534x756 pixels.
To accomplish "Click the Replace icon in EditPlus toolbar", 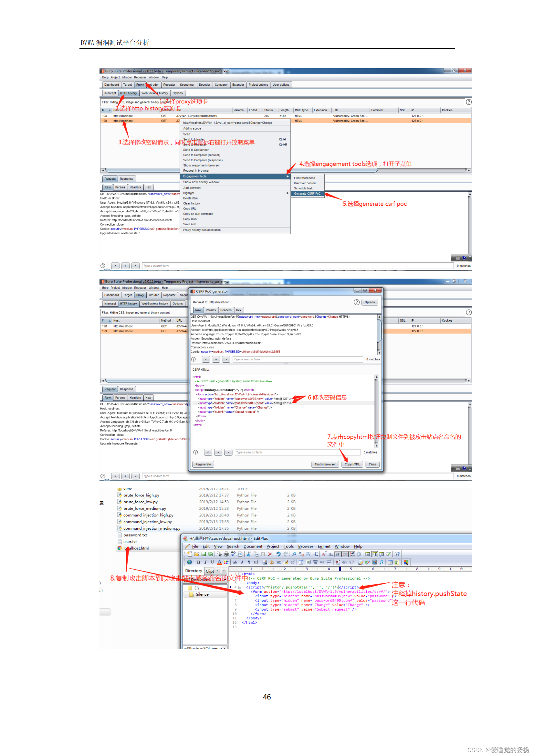I will [x=301, y=554].
